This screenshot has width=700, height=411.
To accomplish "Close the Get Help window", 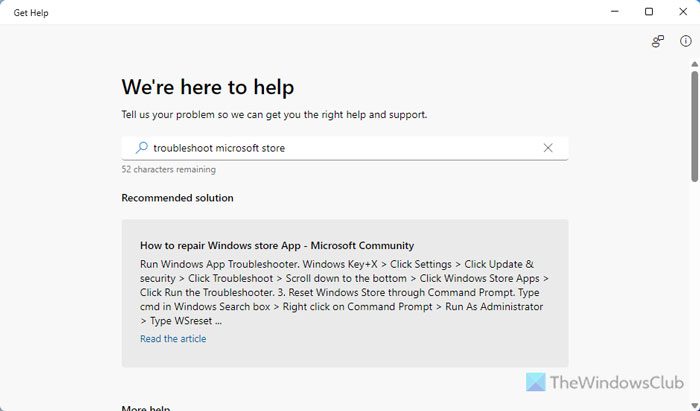I will point(683,12).
